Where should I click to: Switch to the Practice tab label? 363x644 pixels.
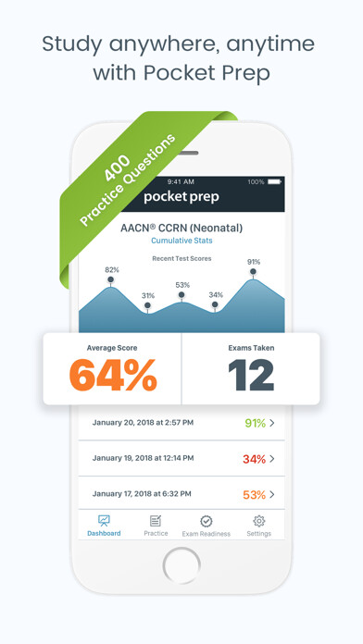point(156,533)
